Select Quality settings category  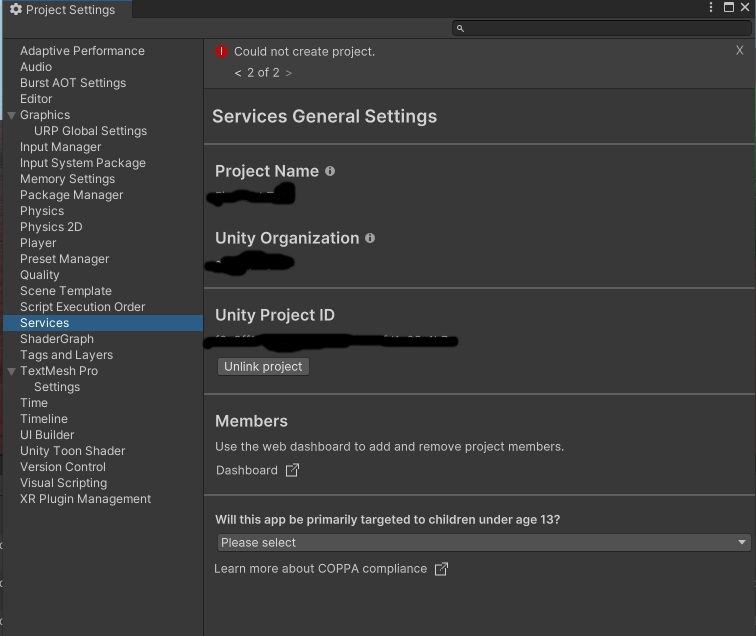[40, 275]
